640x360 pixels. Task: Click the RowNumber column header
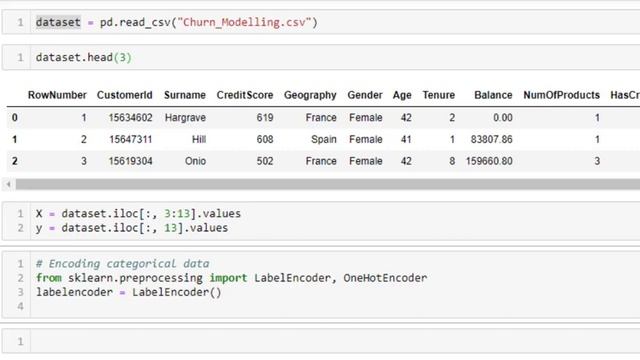(x=57, y=95)
